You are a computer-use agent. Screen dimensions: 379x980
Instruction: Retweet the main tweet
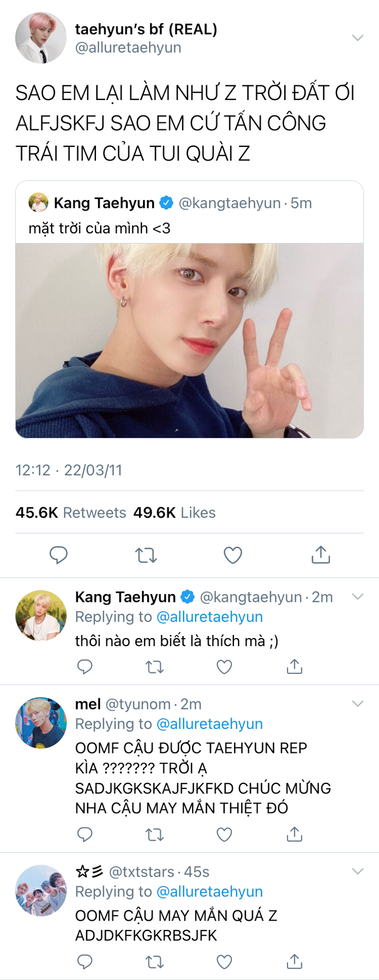click(146, 555)
